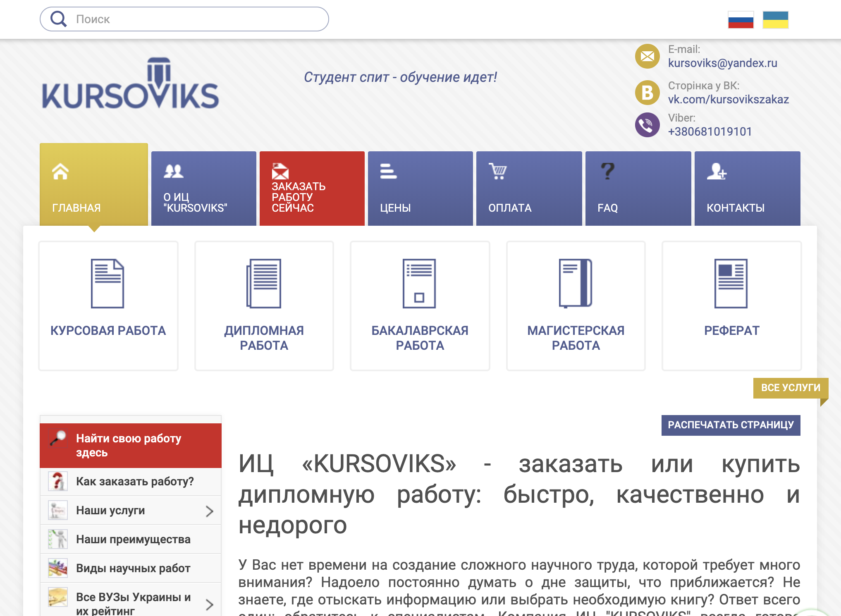Click the ВСЕ УСЛУГИ button
This screenshot has height=616, width=841.
pos(791,388)
